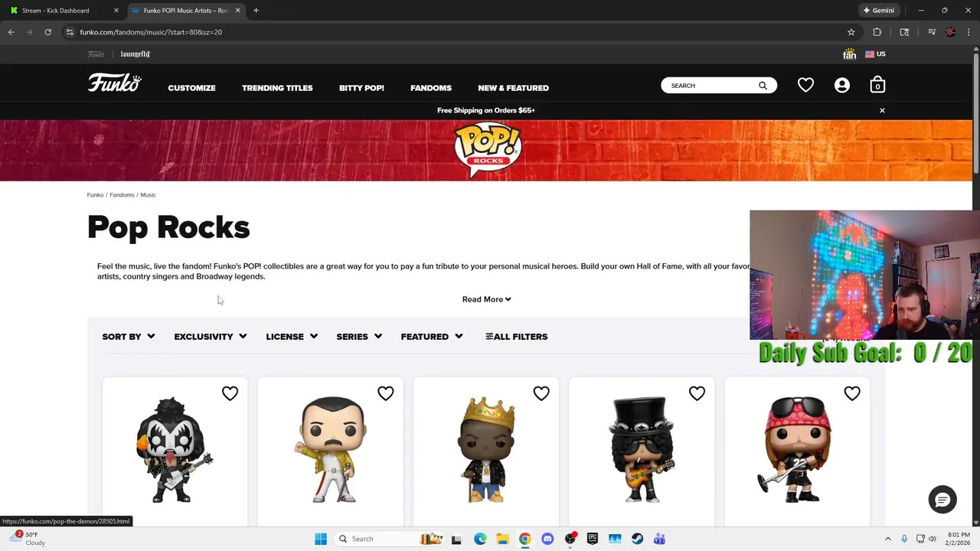The height and width of the screenshot is (551, 980).
Task: Favorite the Slash top hat pop
Action: pos(697,393)
